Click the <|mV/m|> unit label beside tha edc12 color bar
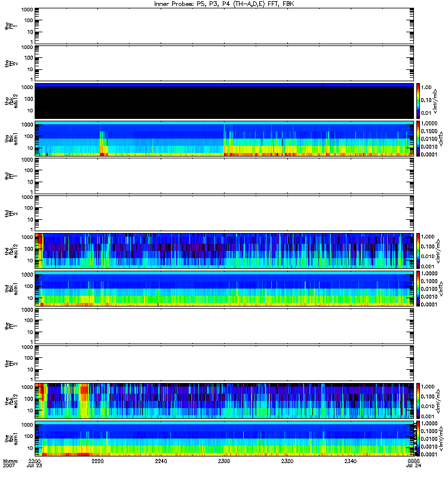This screenshot has height=478, width=448. coord(435,101)
